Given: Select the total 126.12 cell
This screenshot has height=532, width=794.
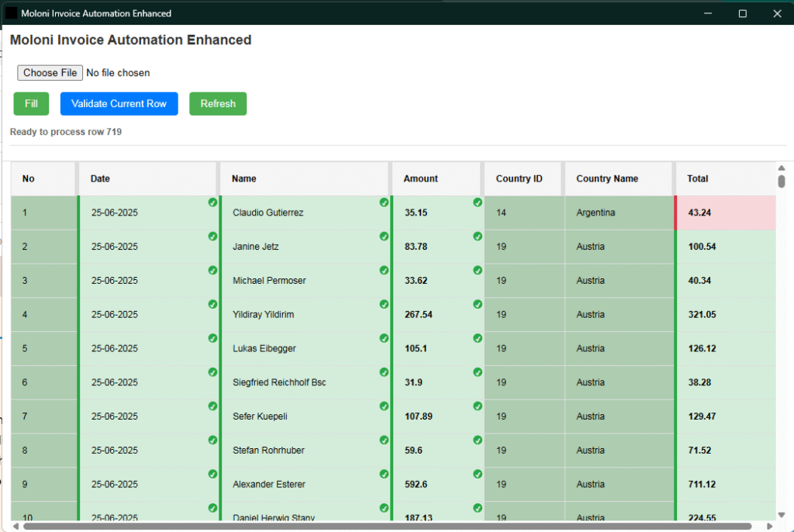Looking at the screenshot, I should [x=725, y=348].
